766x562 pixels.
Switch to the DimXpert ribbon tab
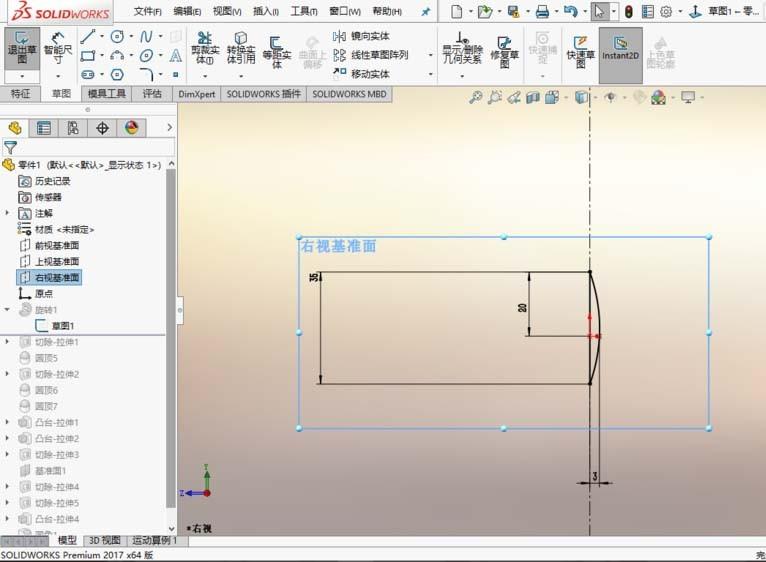(x=197, y=94)
